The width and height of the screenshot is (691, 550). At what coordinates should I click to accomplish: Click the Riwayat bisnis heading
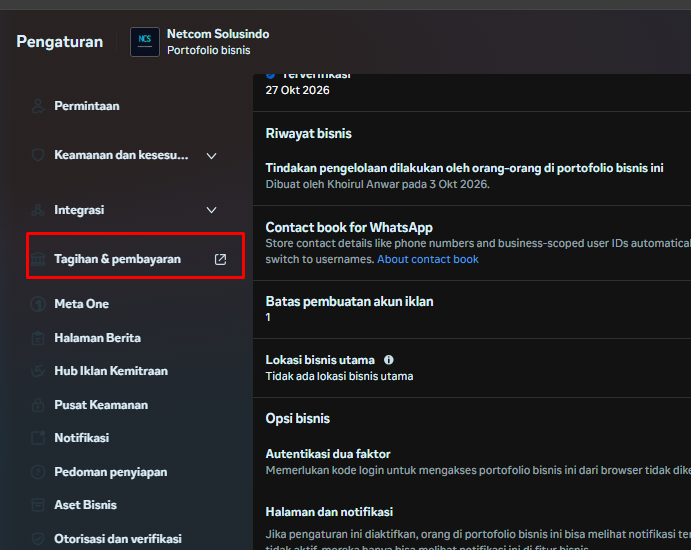308,134
